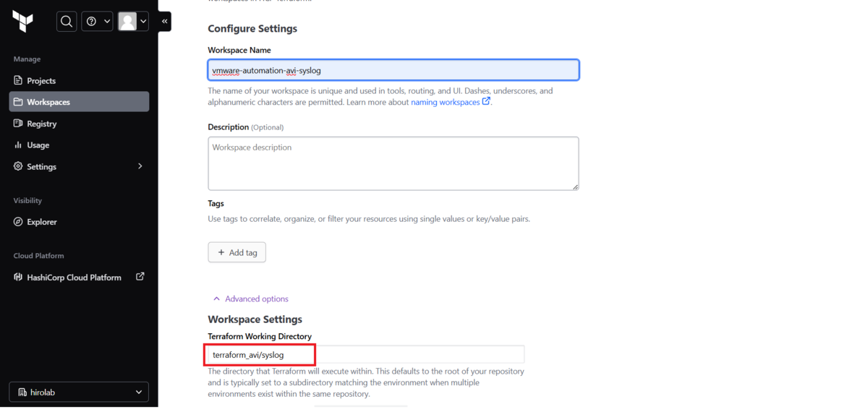The width and height of the screenshot is (868, 412).
Task: Click the Explorer compass icon
Action: click(18, 222)
